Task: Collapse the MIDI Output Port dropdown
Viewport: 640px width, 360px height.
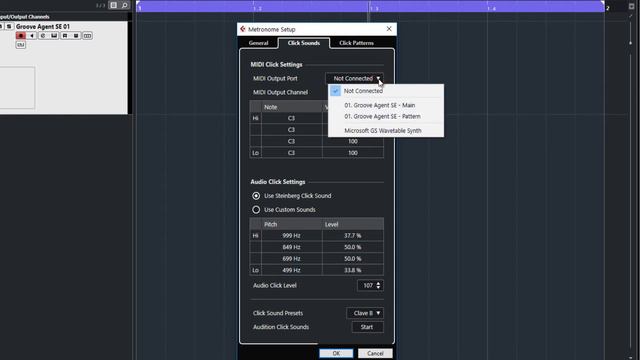Action: (x=354, y=78)
